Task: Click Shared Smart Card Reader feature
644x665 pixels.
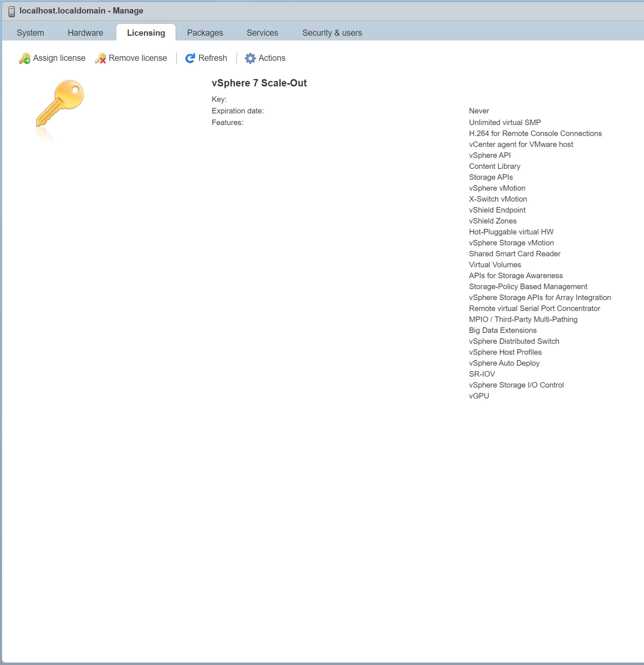Action: click(x=515, y=254)
